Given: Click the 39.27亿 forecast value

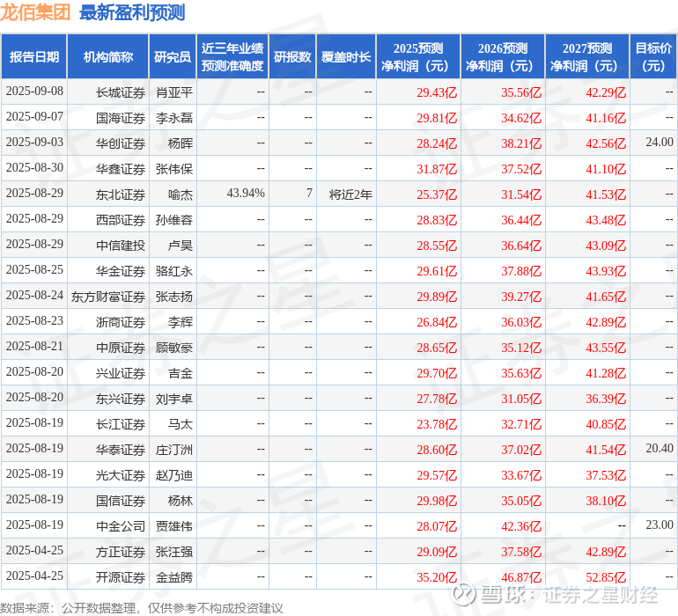Looking at the screenshot, I should click(521, 296).
